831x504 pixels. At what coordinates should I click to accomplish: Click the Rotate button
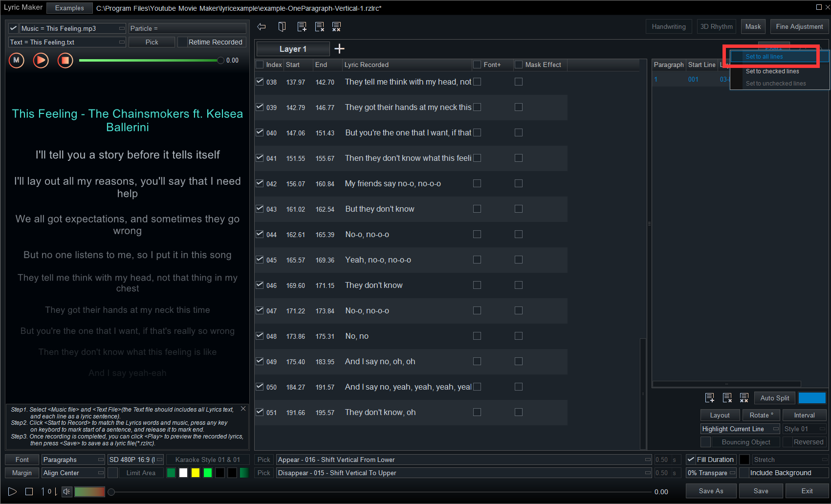[761, 415]
